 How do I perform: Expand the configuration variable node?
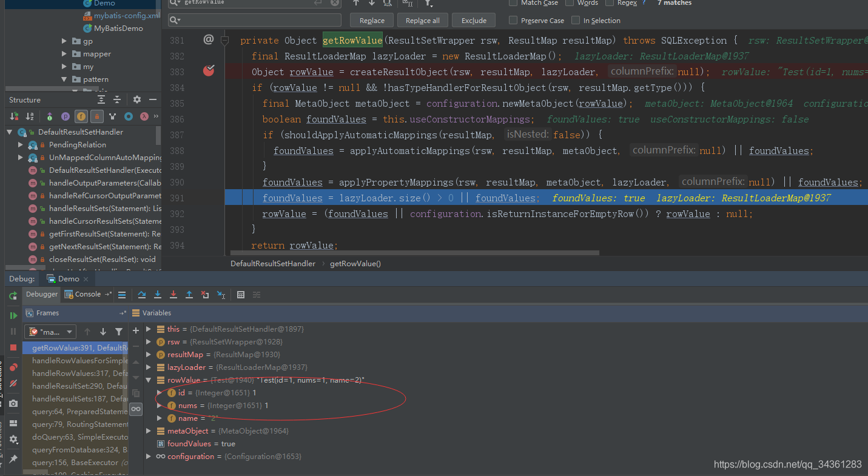149,457
